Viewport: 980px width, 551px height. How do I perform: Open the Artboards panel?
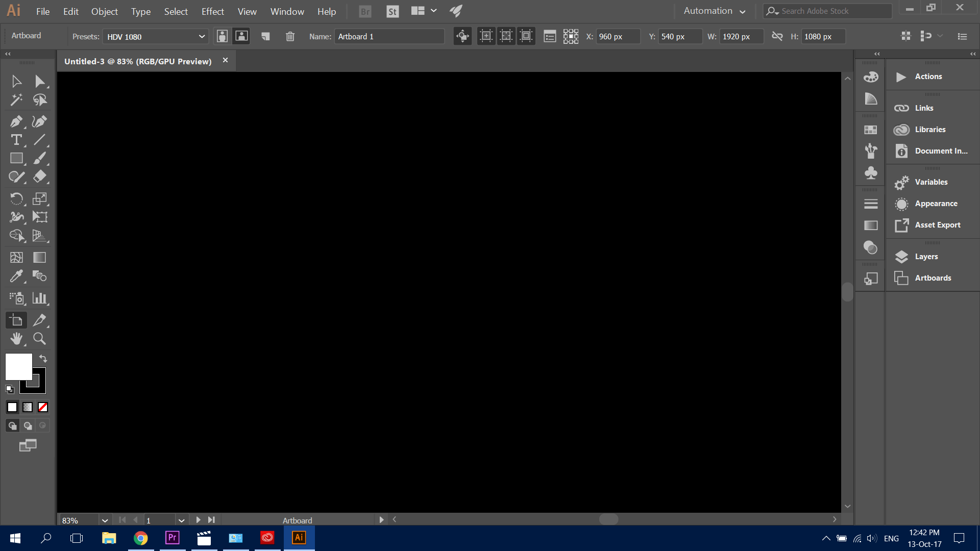point(934,278)
